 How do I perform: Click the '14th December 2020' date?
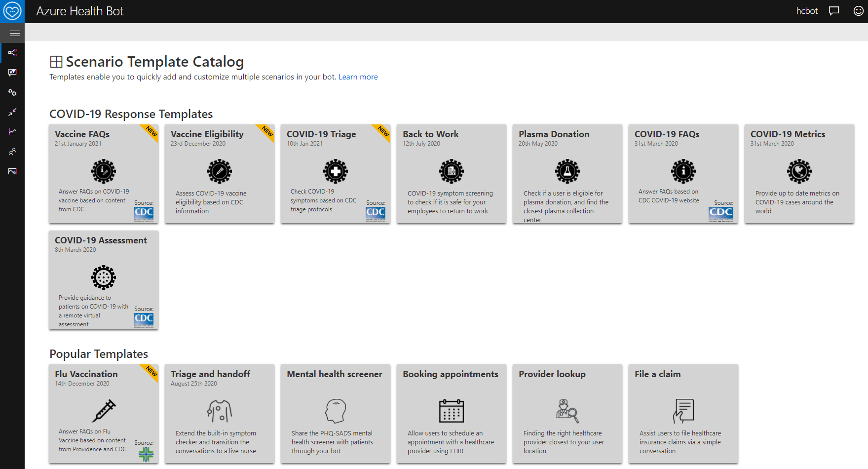click(82, 384)
